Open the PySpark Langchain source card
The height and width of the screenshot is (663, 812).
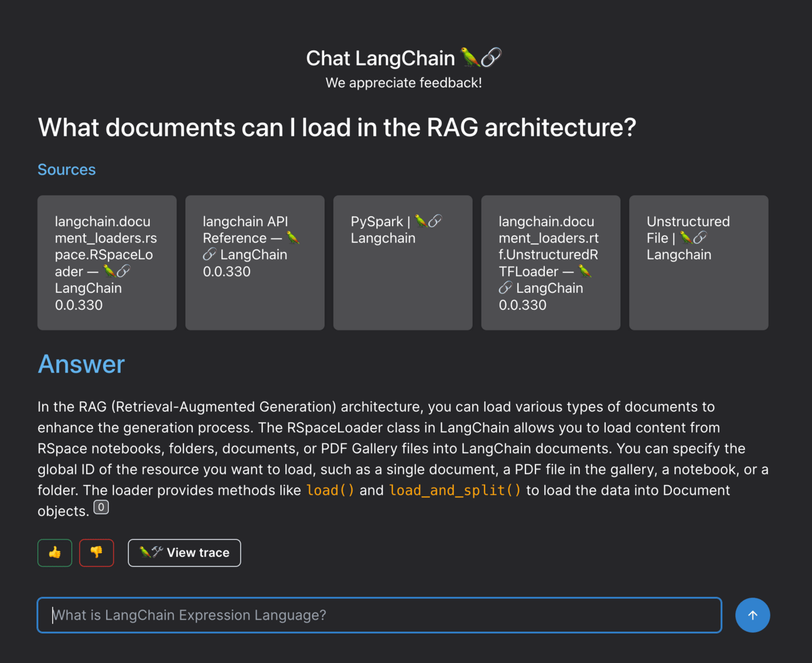pyautogui.click(x=403, y=263)
